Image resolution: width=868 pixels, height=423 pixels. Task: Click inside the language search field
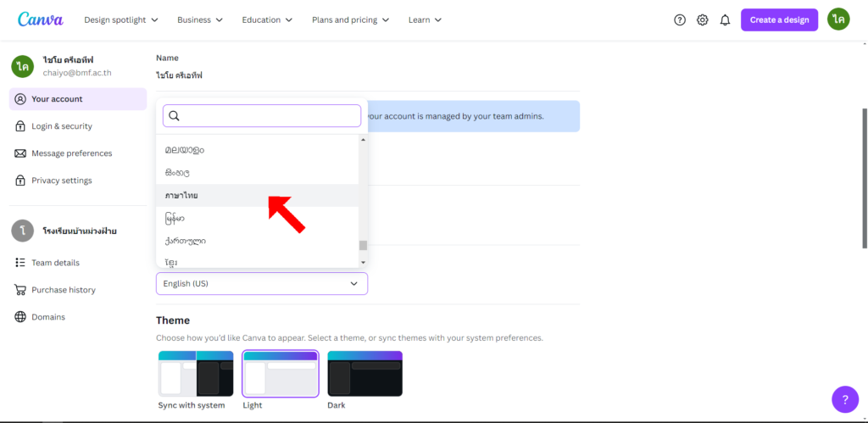[x=262, y=116]
